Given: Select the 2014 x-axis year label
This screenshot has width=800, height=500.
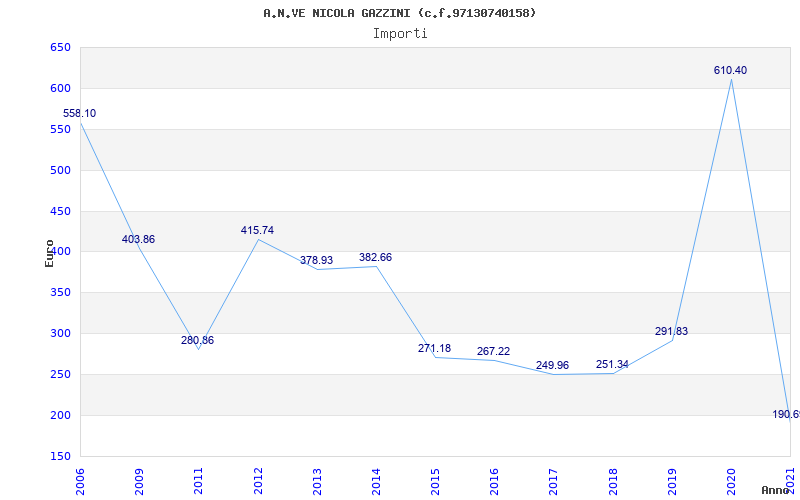Looking at the screenshot, I should click(376, 481).
